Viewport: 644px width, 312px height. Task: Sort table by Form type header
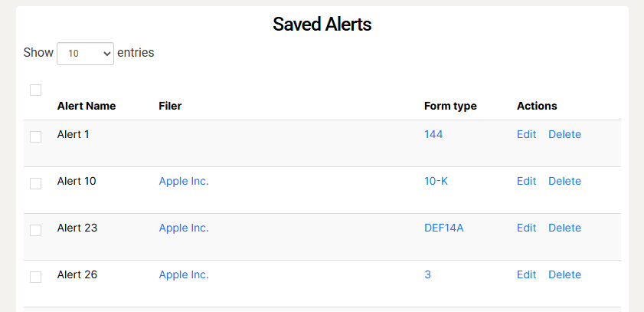[x=450, y=107]
